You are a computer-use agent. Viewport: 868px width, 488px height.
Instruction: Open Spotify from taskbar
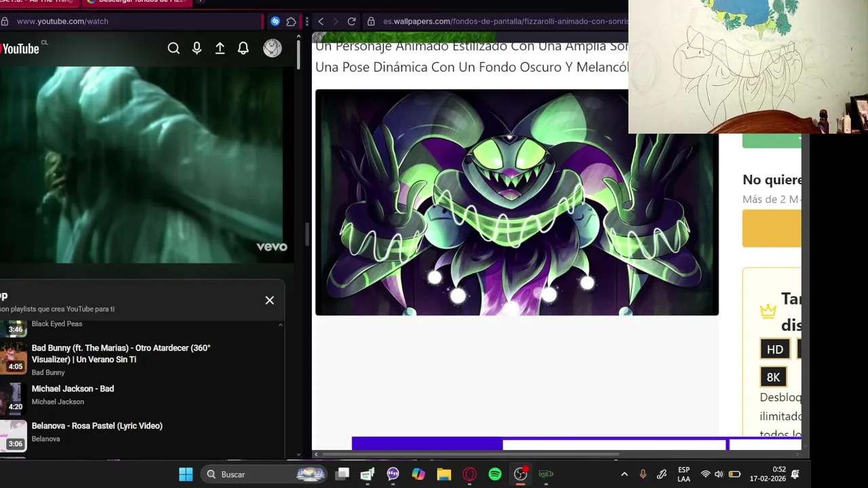(495, 474)
